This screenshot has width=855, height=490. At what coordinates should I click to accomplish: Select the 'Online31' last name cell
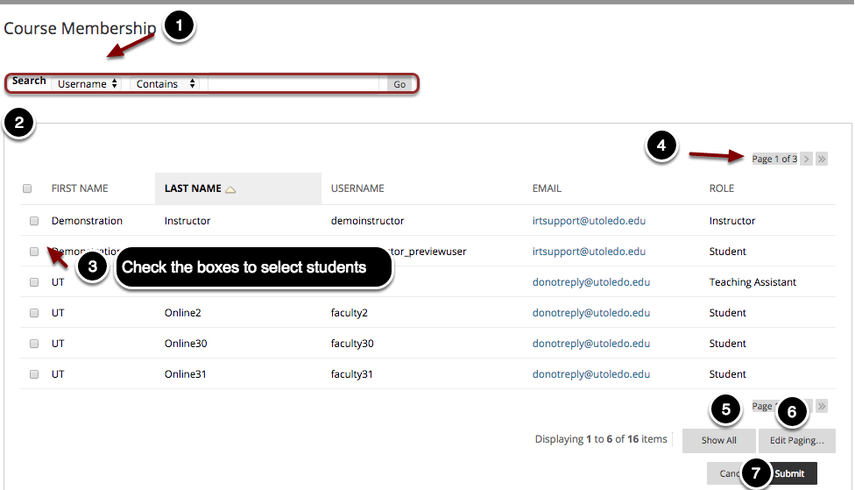[x=185, y=374]
